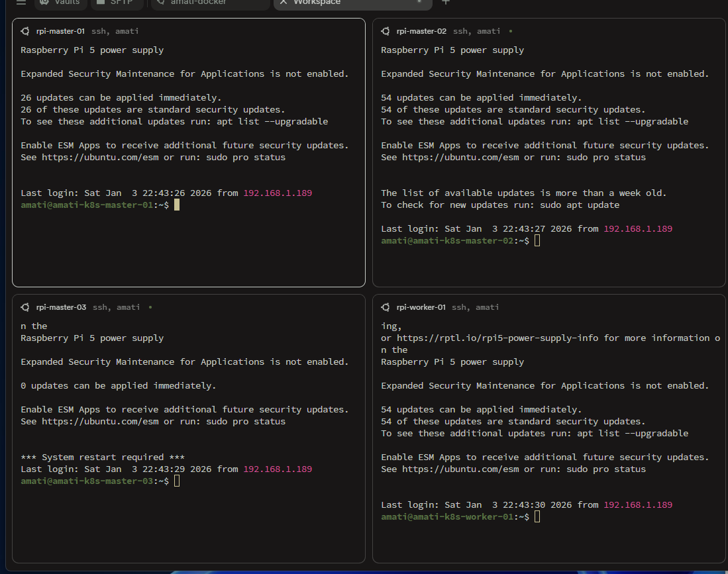Open the rptl.io power supply info link
This screenshot has width=728, height=574.
497,338
